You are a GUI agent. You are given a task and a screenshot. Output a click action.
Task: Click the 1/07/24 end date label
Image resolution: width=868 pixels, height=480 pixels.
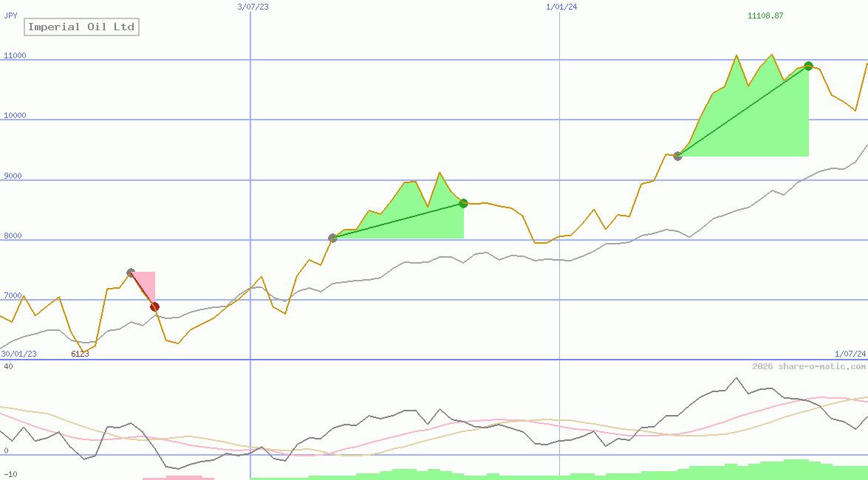[x=850, y=354]
